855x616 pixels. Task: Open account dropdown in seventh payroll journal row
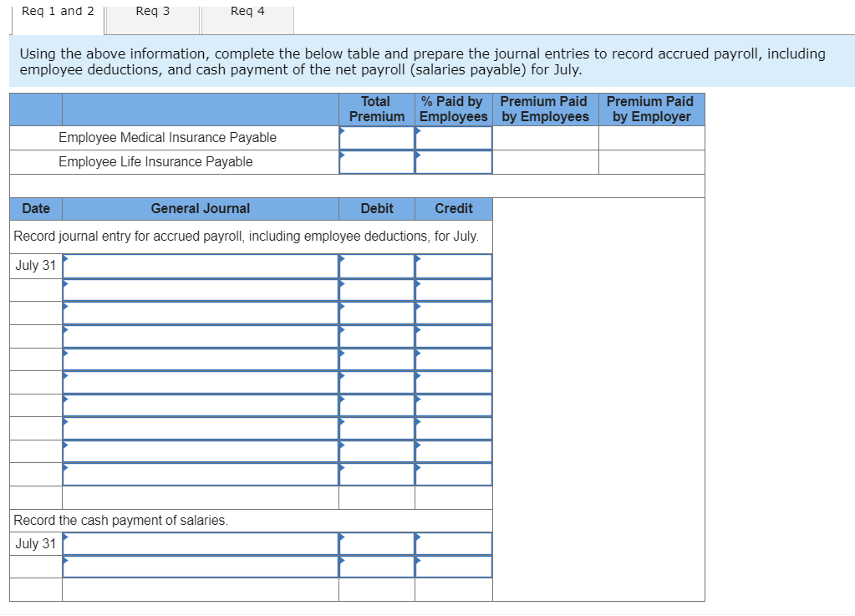point(201,405)
